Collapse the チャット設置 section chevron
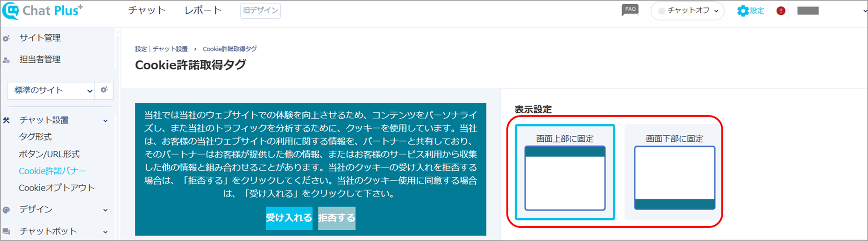868x241 pixels. pos(106,121)
